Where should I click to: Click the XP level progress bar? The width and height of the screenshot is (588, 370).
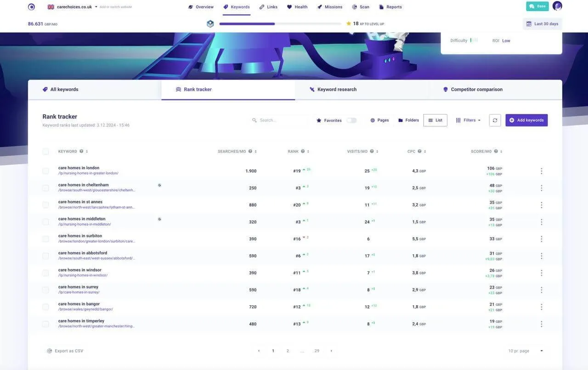click(x=280, y=24)
